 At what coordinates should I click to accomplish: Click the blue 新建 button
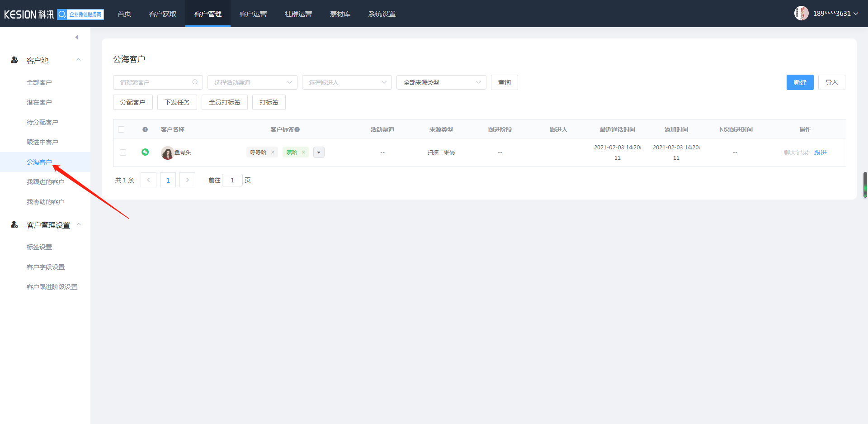point(800,82)
